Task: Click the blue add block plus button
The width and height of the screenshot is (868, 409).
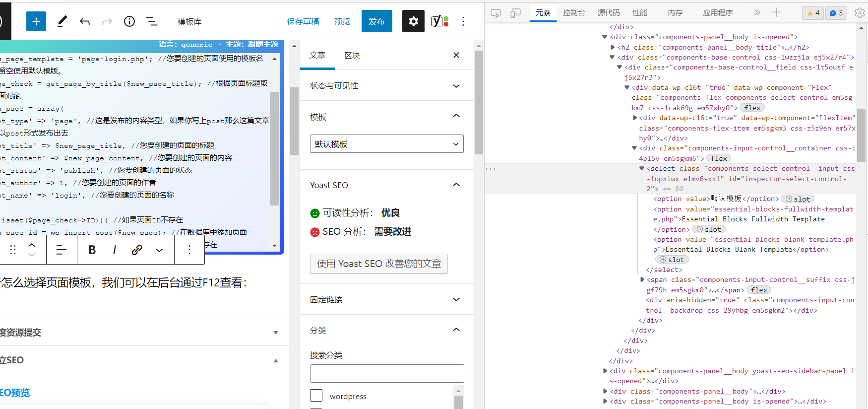Action: coord(36,21)
